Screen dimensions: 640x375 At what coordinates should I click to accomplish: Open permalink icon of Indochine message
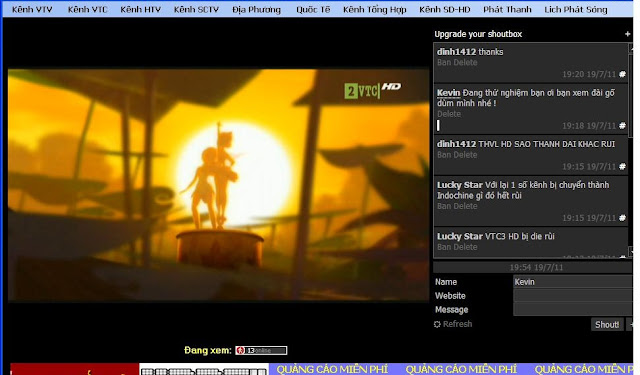point(622,218)
